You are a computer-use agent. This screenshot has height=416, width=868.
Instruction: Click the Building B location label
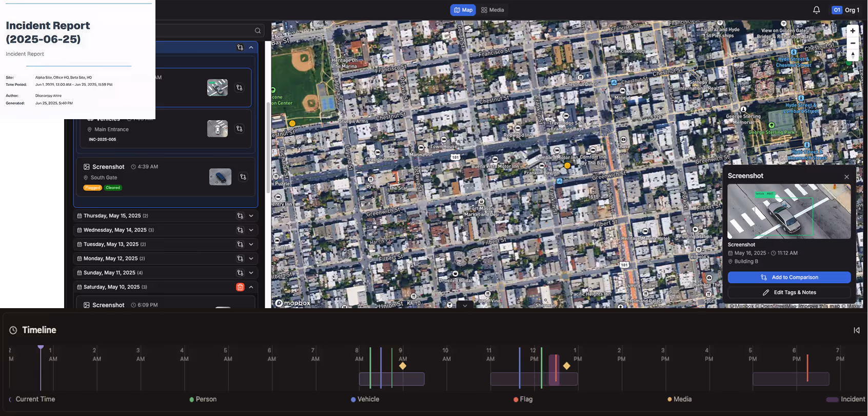(x=746, y=261)
